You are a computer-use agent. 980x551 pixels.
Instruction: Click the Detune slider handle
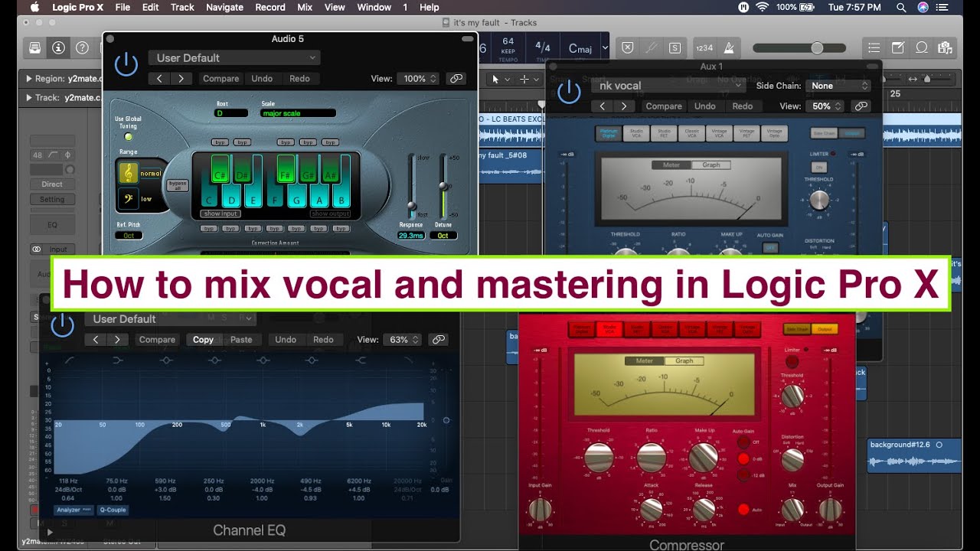point(443,185)
